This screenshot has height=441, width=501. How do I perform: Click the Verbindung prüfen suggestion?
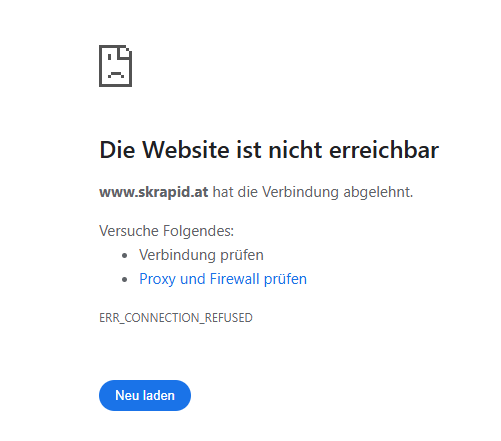click(x=201, y=255)
